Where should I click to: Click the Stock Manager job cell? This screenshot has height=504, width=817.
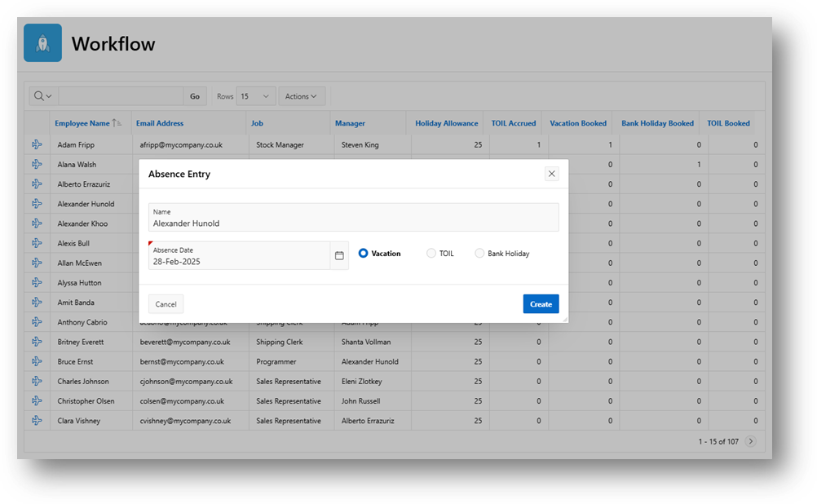click(x=280, y=145)
